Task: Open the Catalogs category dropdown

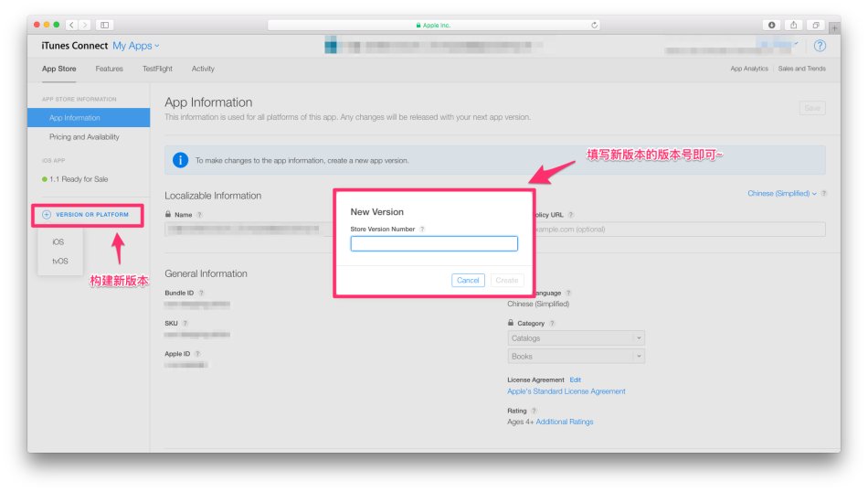Action: coord(576,338)
